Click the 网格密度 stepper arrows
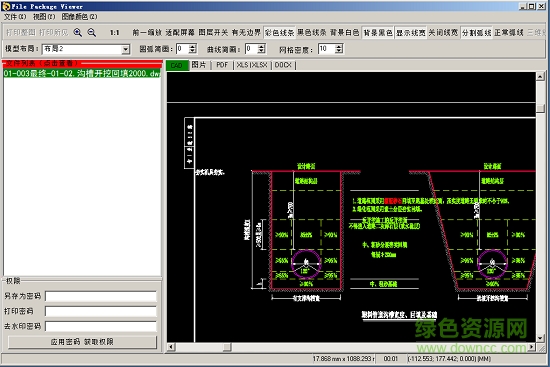550x367 pixels. pyautogui.click(x=339, y=49)
